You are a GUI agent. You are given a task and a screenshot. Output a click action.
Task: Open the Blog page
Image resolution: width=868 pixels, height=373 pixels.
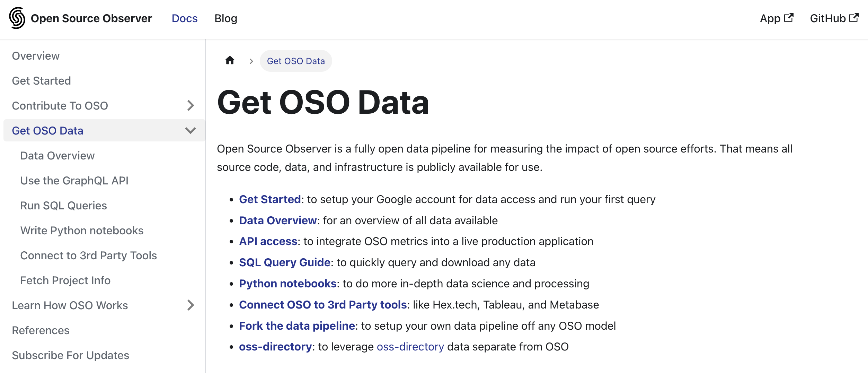(x=226, y=18)
